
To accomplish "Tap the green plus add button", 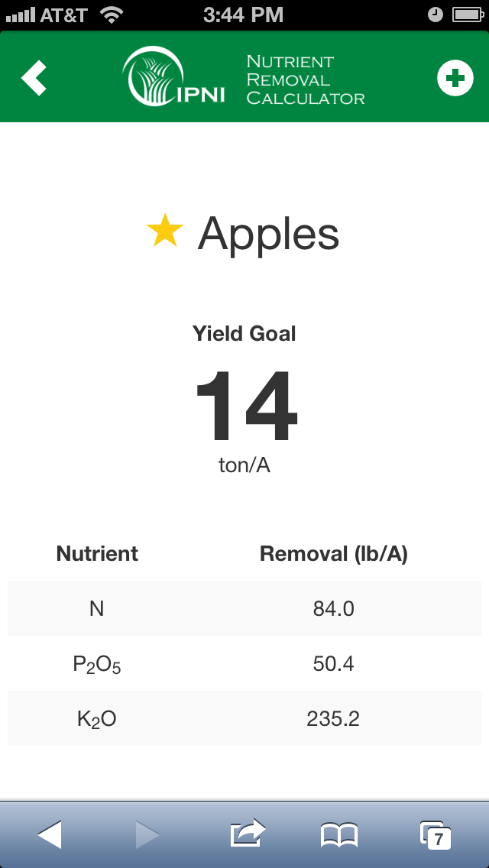I will click(455, 78).
